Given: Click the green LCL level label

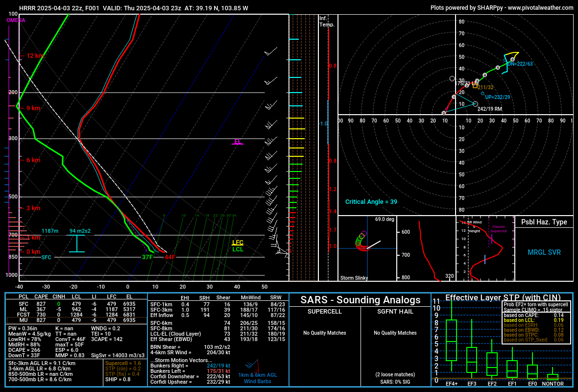Looking at the screenshot, I should tap(238, 249).
